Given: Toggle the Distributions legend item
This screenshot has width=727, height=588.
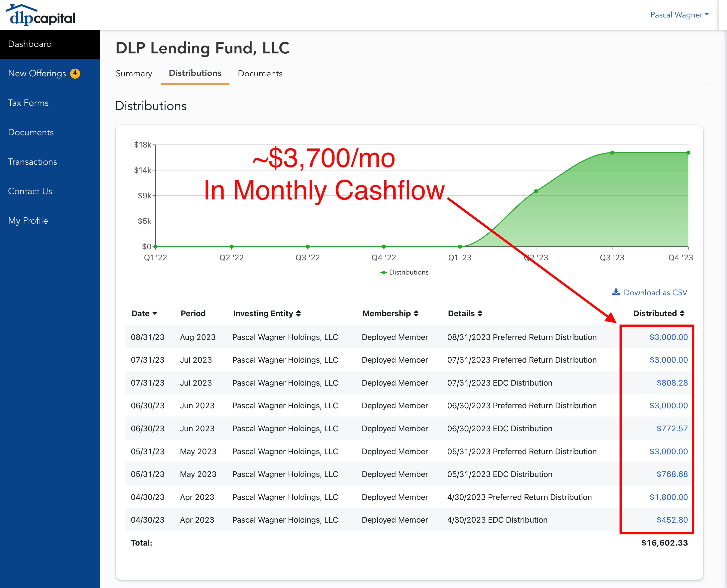Looking at the screenshot, I should coord(404,272).
